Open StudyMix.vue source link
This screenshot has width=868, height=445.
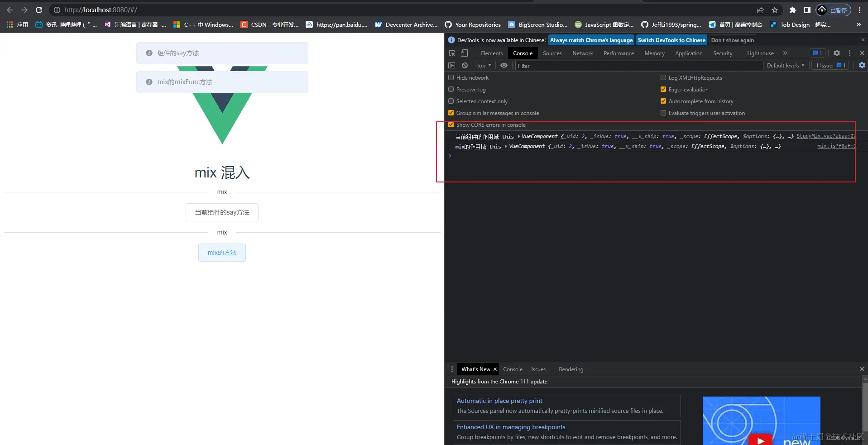(826, 136)
